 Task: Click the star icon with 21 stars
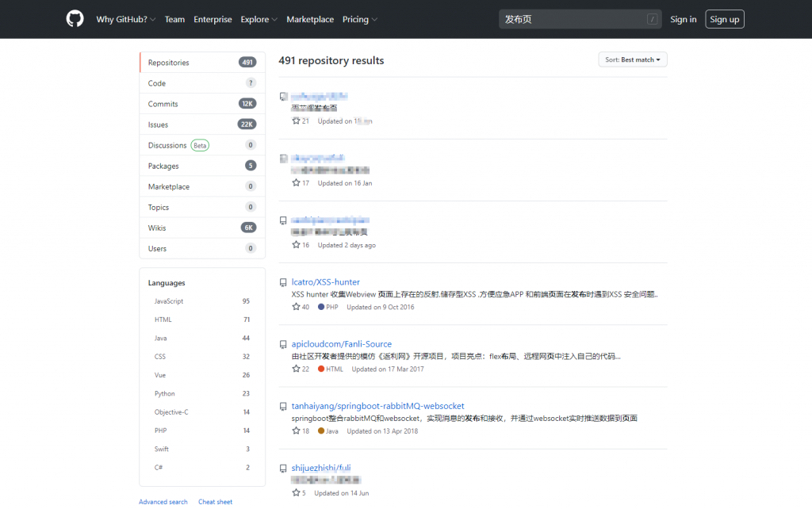click(x=296, y=121)
